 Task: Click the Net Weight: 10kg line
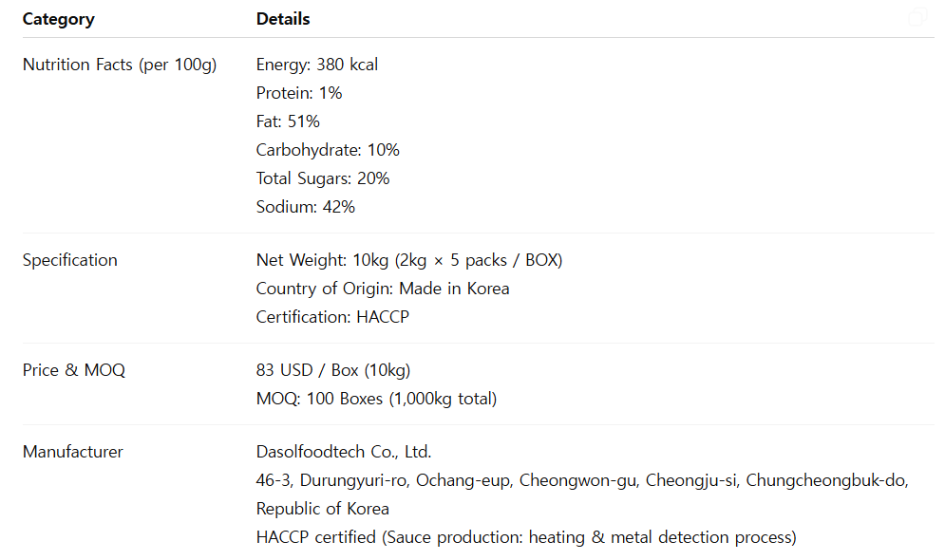[x=409, y=260]
